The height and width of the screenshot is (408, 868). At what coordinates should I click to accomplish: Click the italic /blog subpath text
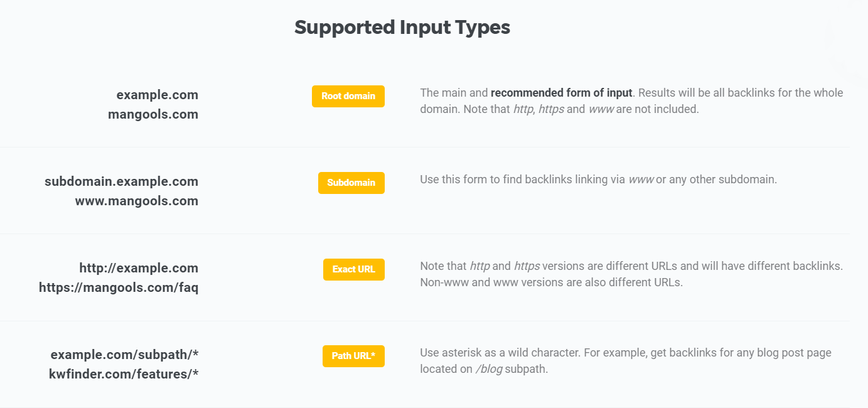489,369
